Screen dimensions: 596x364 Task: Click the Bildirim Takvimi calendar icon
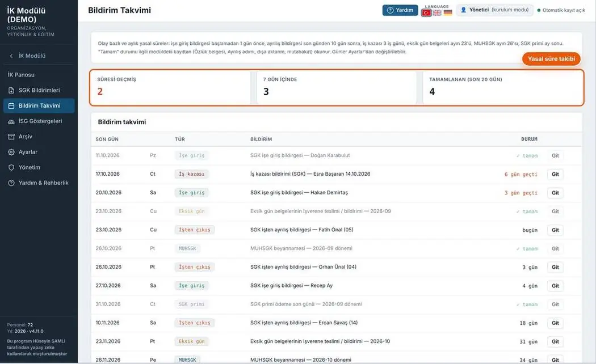coord(11,106)
